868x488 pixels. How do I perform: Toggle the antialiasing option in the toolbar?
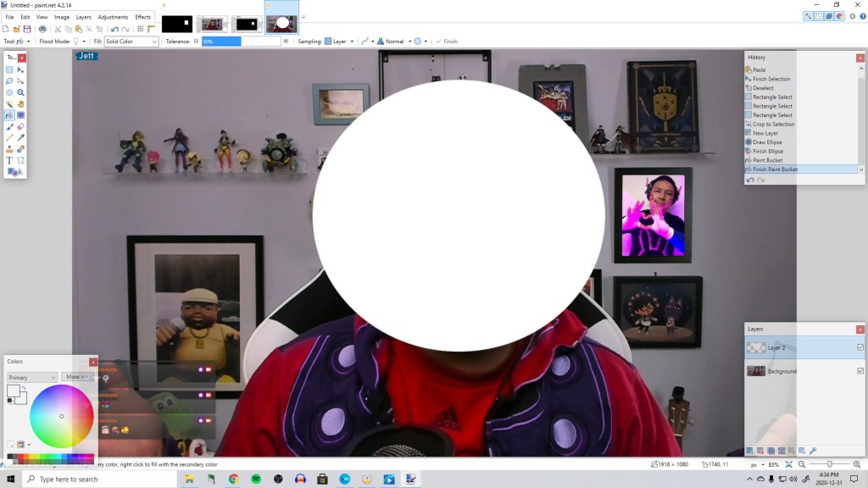(x=418, y=41)
